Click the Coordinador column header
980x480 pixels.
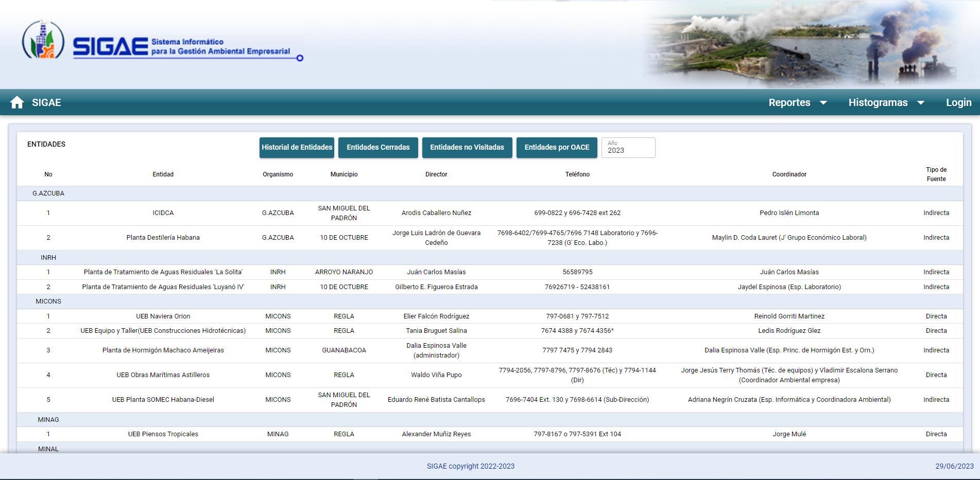pyautogui.click(x=789, y=174)
